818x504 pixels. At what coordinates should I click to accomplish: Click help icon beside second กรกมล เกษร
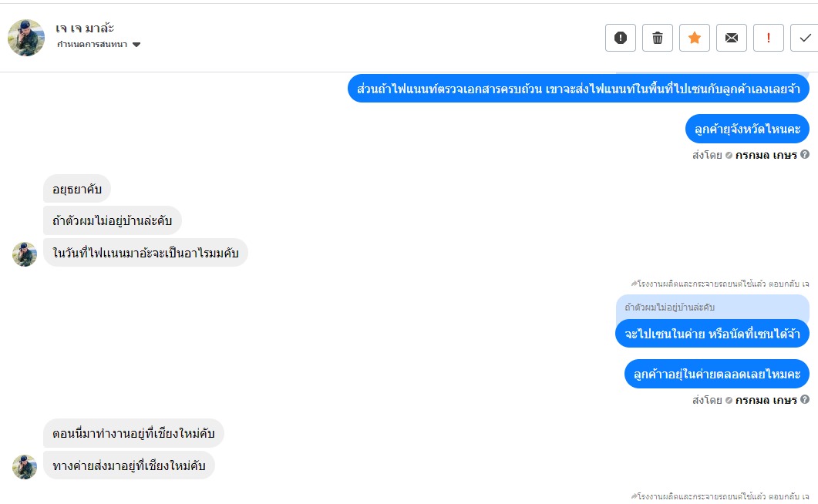805,399
